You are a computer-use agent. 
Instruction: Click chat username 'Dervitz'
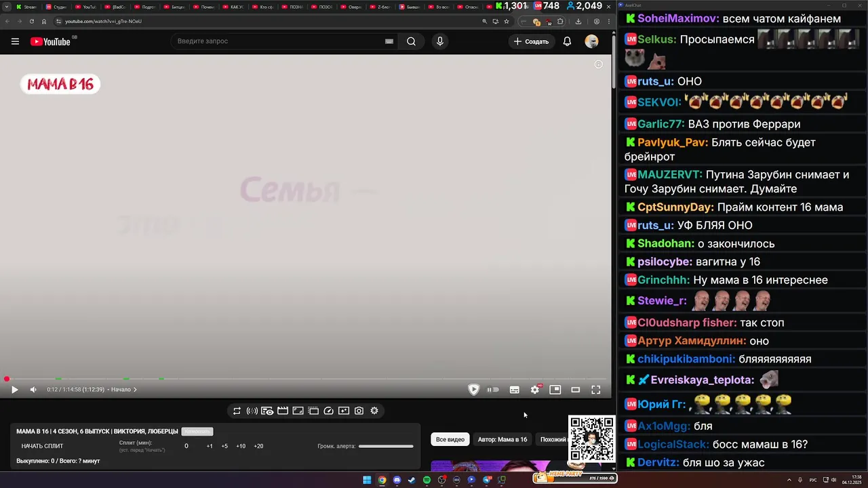(x=658, y=463)
